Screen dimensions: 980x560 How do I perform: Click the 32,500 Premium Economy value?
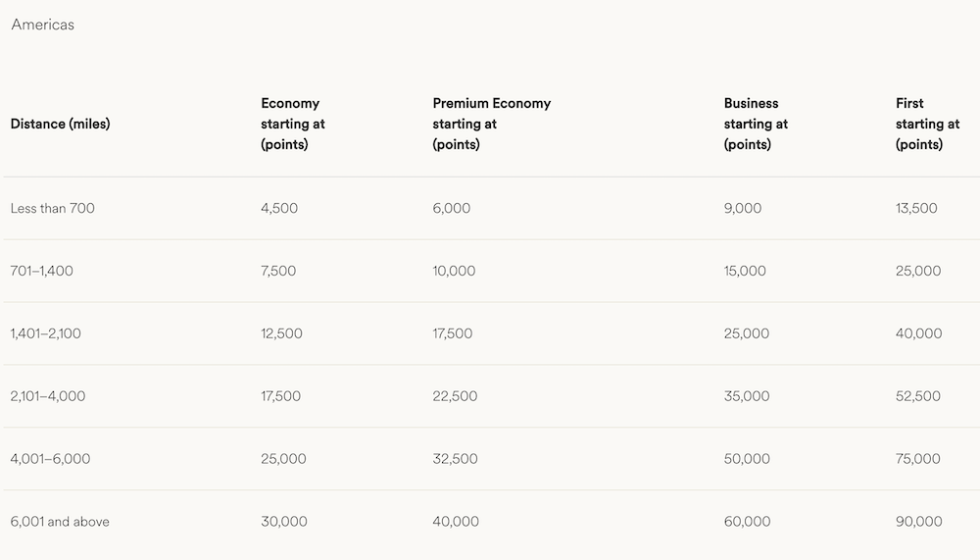[x=455, y=459]
